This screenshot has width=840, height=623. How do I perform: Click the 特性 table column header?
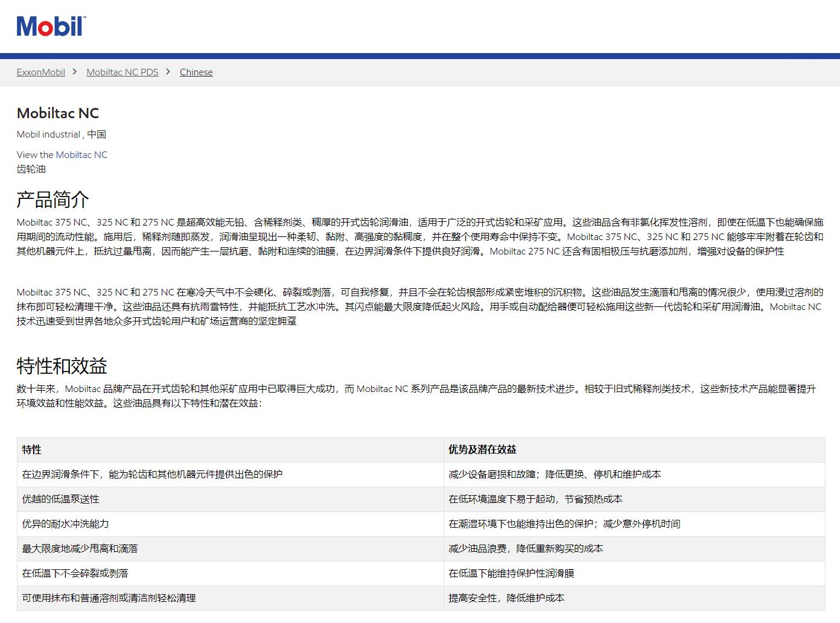click(231, 450)
